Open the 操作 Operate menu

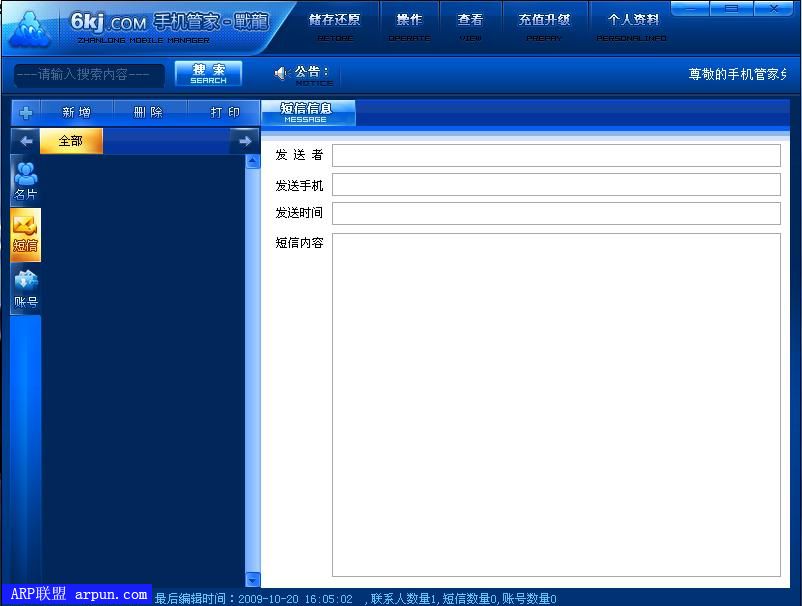(409, 26)
